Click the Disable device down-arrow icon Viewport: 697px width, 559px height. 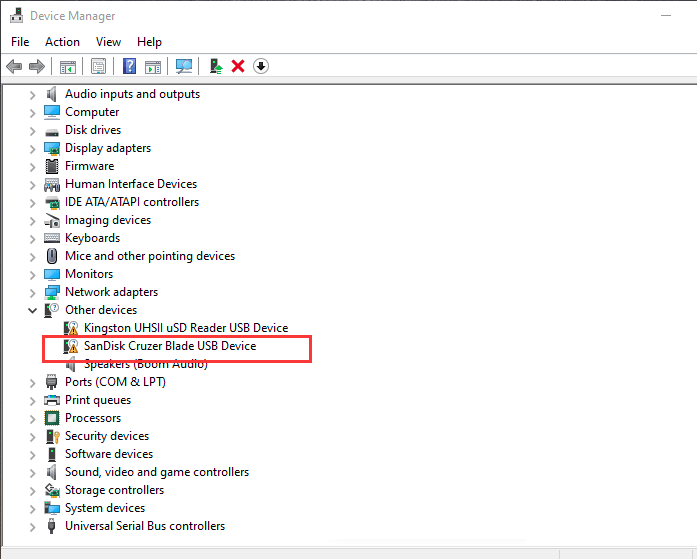(261, 67)
